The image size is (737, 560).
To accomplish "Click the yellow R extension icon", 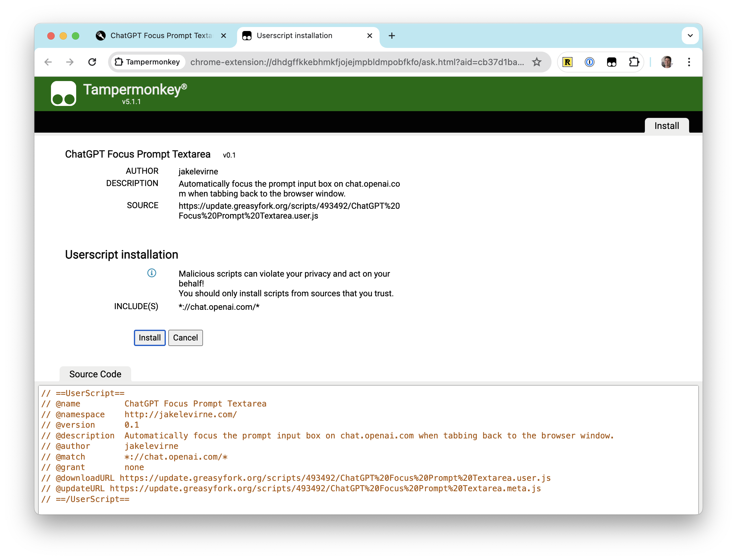I will click(567, 62).
